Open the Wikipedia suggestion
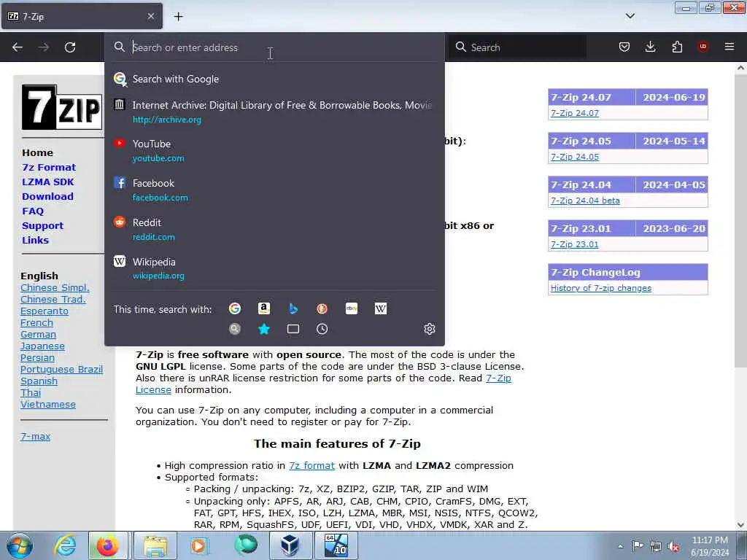The height and width of the screenshot is (560, 747). [274, 268]
